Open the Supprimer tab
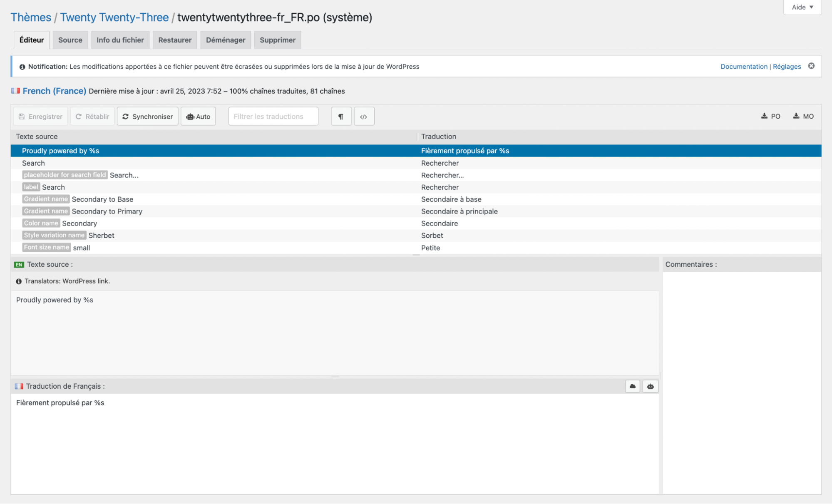 coord(278,40)
